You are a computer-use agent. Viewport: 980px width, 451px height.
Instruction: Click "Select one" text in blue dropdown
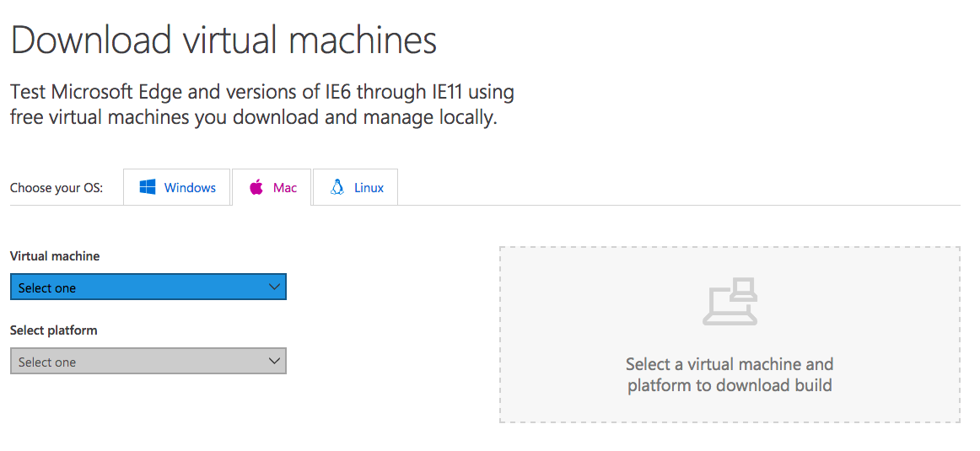(47, 288)
